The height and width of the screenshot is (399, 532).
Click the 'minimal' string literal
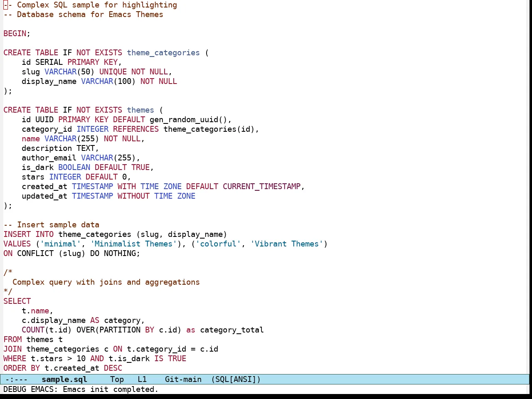coord(60,244)
